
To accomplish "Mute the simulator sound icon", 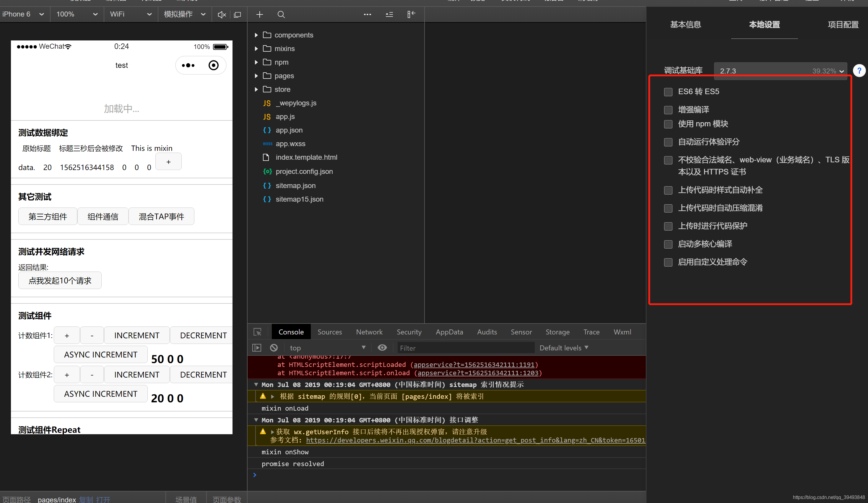I will 222,14.
